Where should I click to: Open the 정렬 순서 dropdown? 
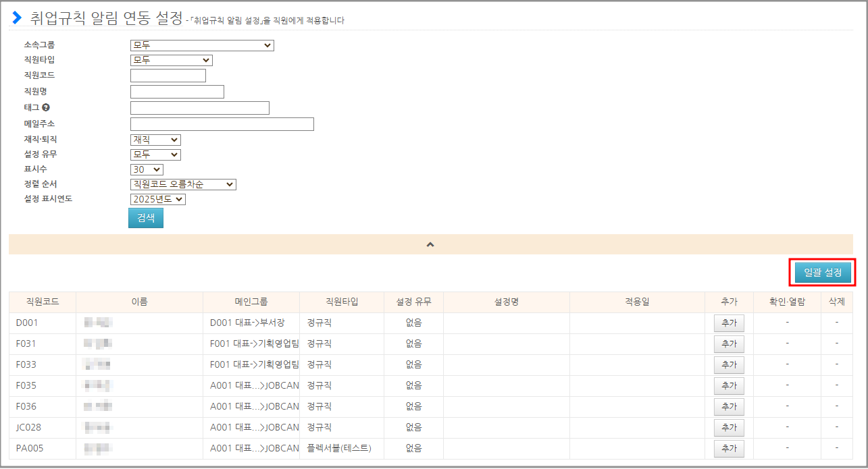182,184
